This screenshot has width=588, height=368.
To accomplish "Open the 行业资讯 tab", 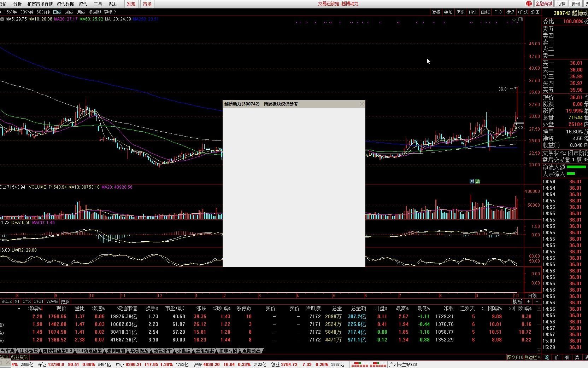I will coord(19,358).
